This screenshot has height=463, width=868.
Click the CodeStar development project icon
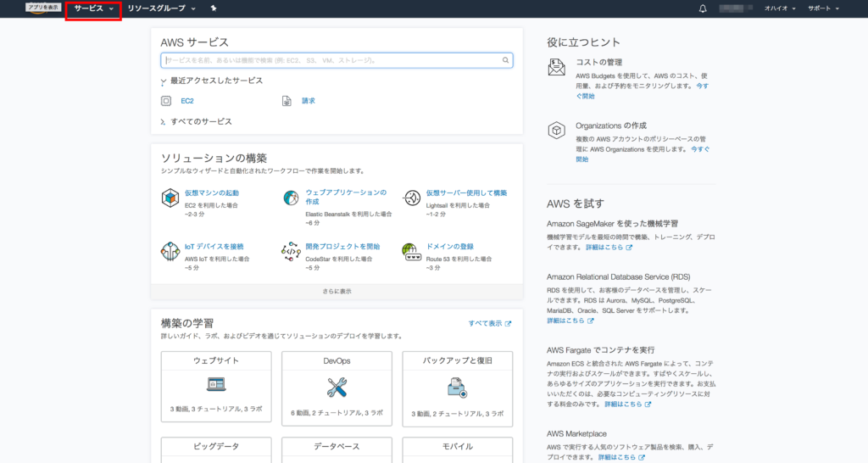point(291,252)
